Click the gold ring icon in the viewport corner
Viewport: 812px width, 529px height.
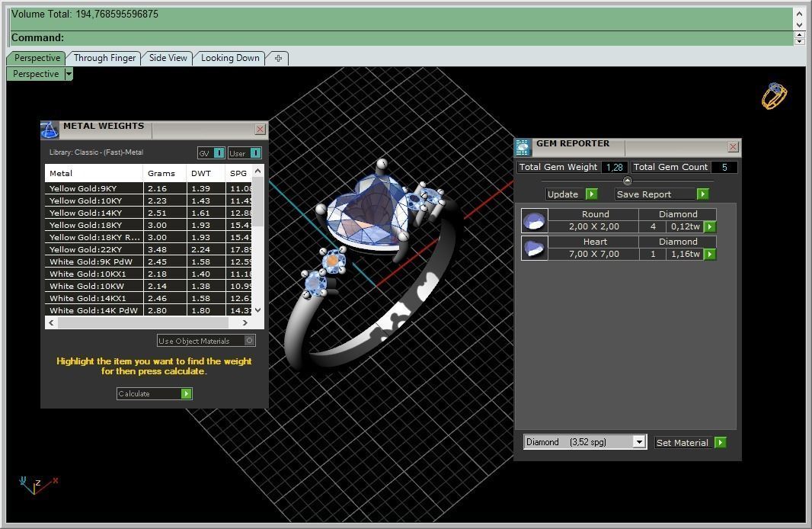click(774, 96)
